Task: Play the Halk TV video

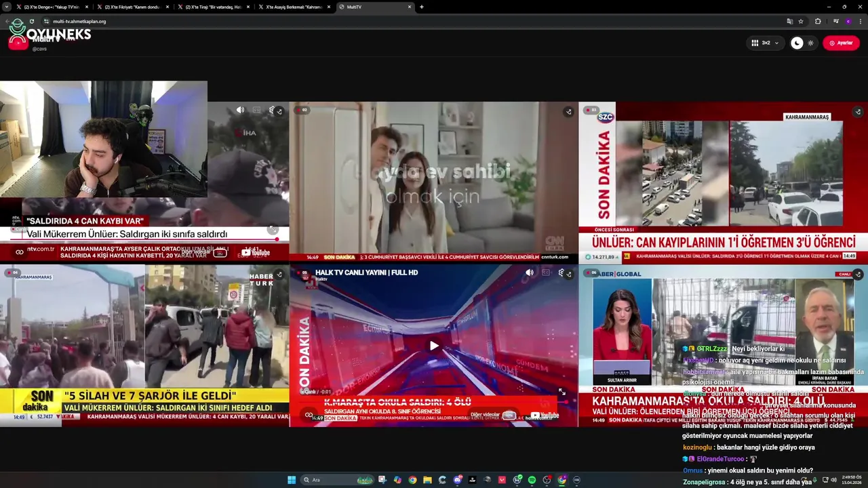Action: [434, 346]
